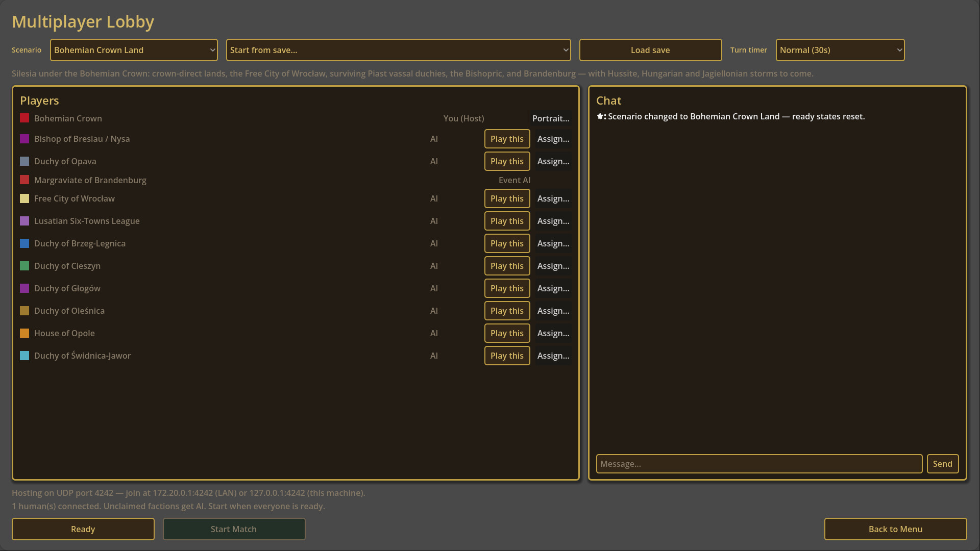
Task: Play this for Duchy of Głogów
Action: [x=507, y=288]
